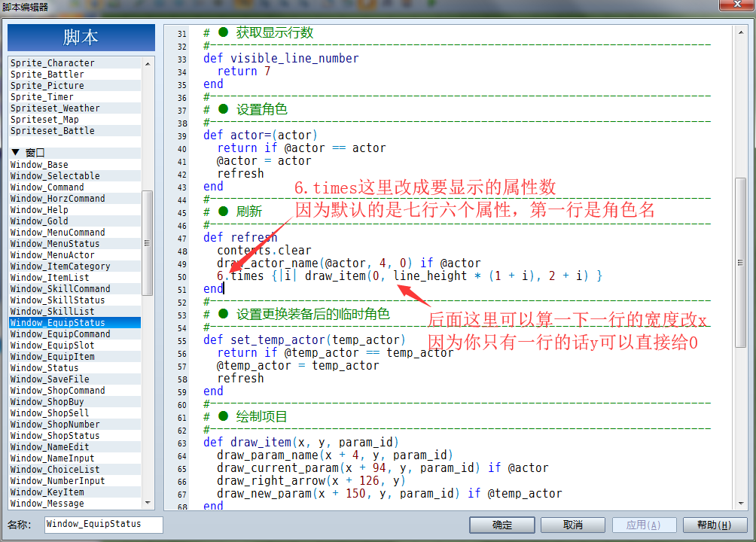The width and height of the screenshot is (756, 542).
Task: Select Window_Message script entry
Action: 75,503
